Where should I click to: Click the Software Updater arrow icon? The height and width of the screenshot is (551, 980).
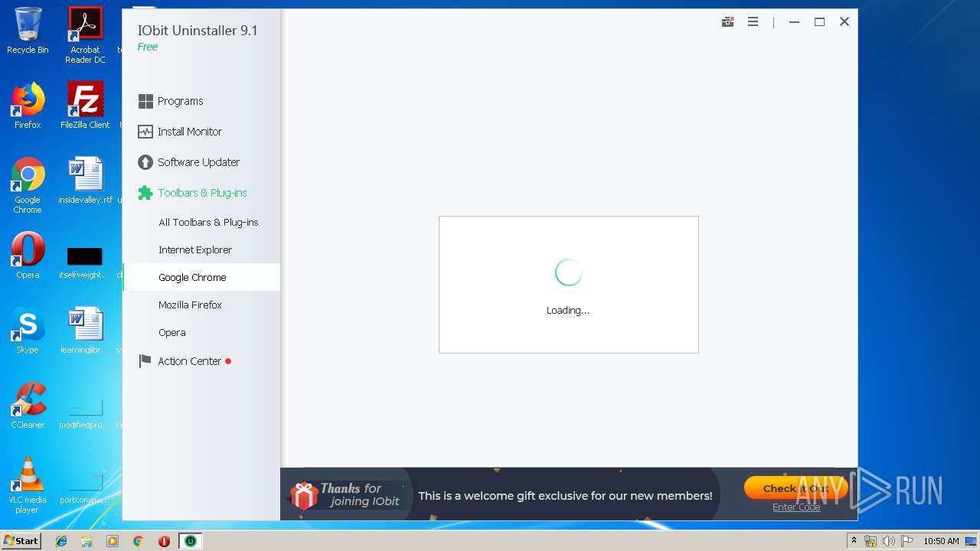pyautogui.click(x=145, y=162)
